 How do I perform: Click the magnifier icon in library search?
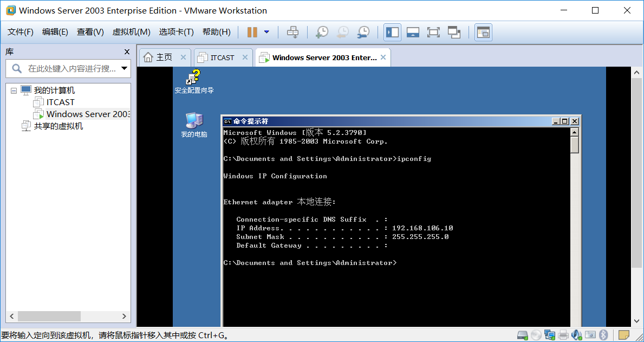point(16,68)
